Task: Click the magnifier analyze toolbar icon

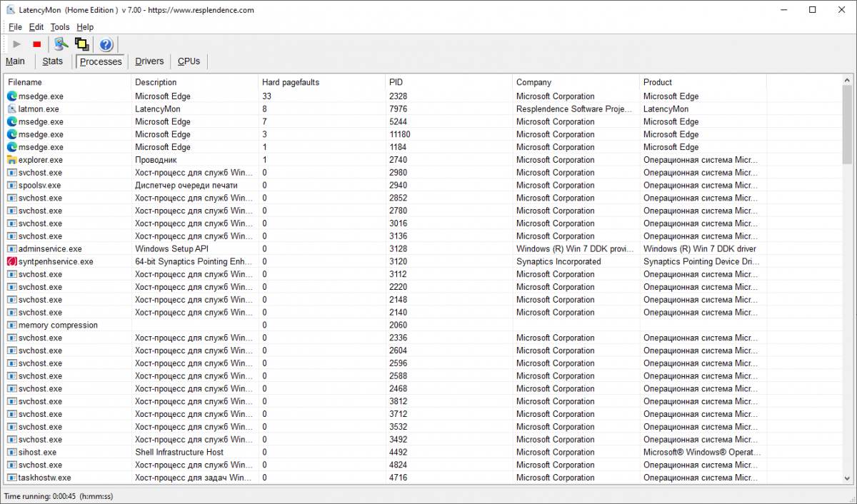Action: click(61, 44)
